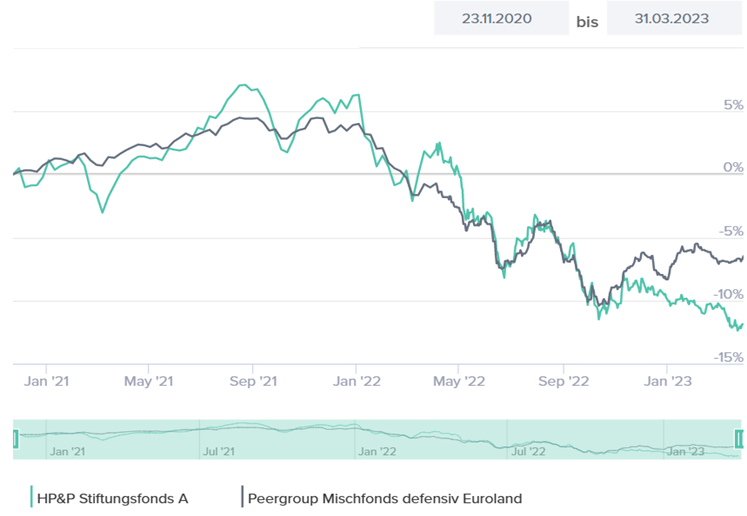The width and height of the screenshot is (747, 516).
Task: Grab the left navigator range handle
Action: (x=15, y=438)
